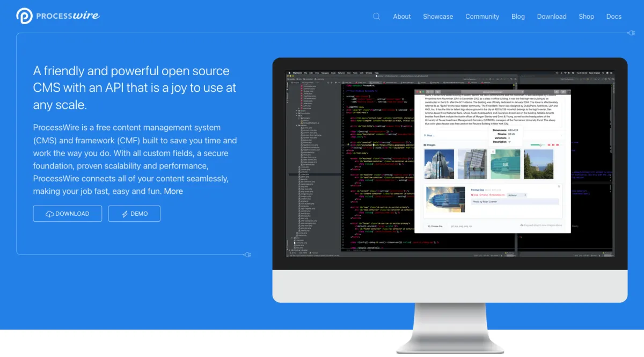
Task: Launch the DEMO button
Action: pyautogui.click(x=134, y=214)
